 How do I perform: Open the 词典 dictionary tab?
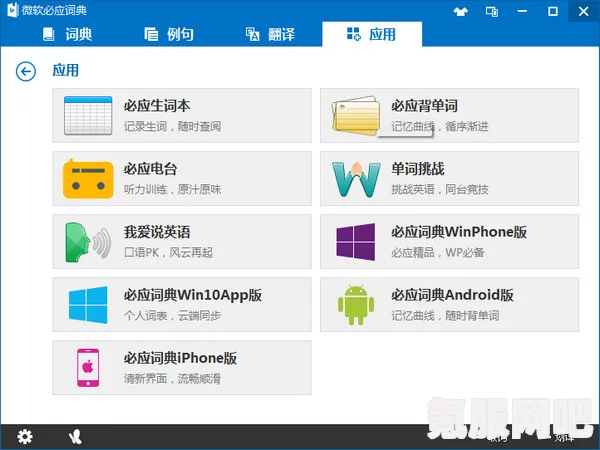pyautogui.click(x=67, y=34)
